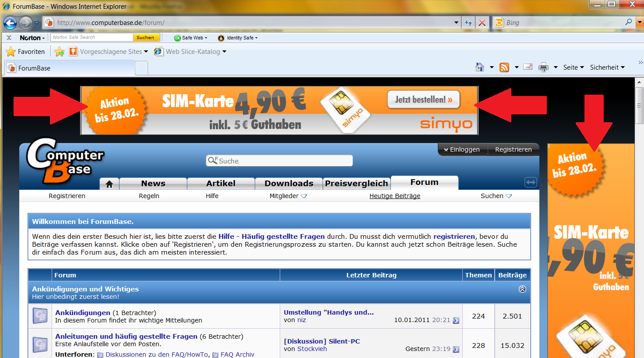Open the Heutige Beiträge link
Viewport: 644px width, 358px height.
click(395, 196)
